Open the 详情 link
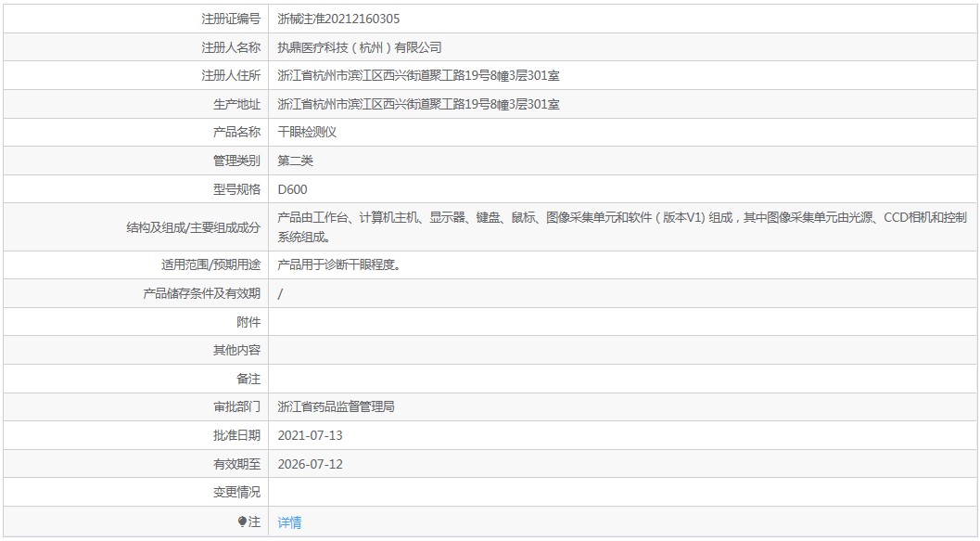This screenshot has height=541, width=980. (x=289, y=522)
